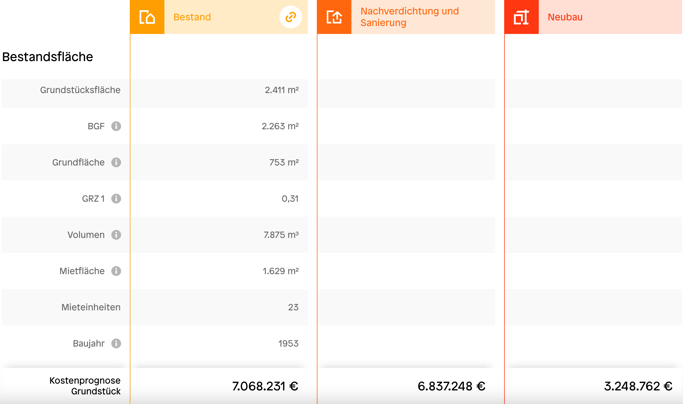Open info icon next to Grundfläche
683x404 pixels.
[x=116, y=162]
